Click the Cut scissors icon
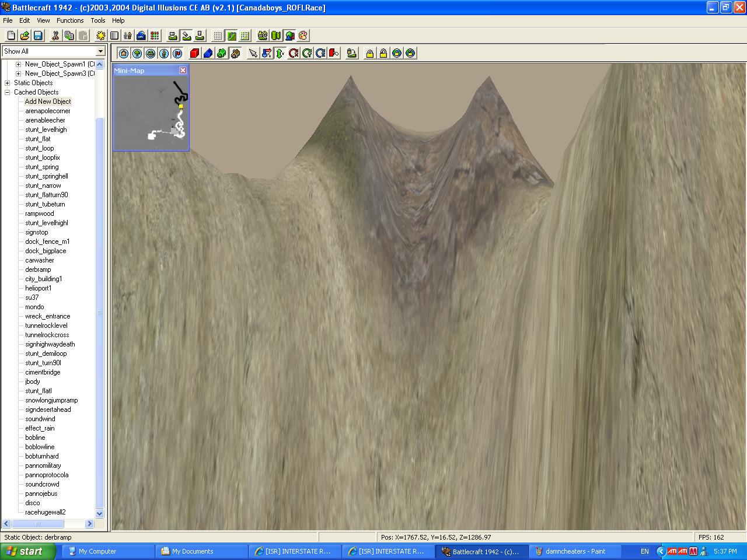747x560 pixels. (55, 36)
